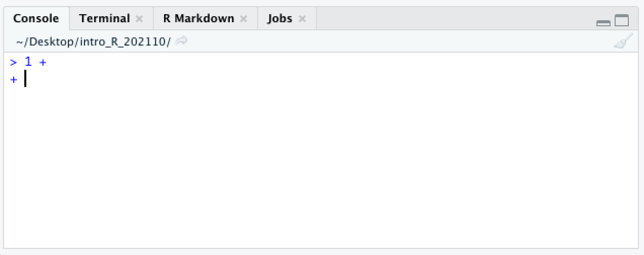Click the empty tab bar area beside Jobs
The height and width of the screenshot is (255, 644).
pyautogui.click(x=456, y=19)
